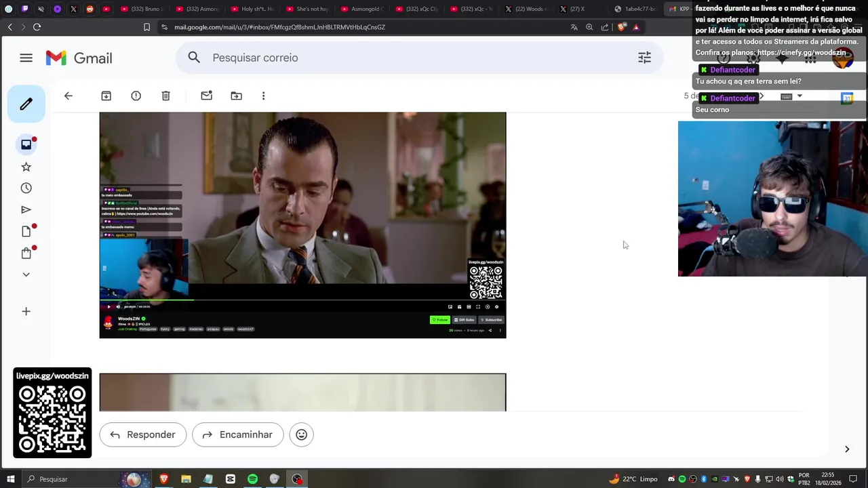Open CapCut from taskbar
868x488 pixels.
(230, 479)
